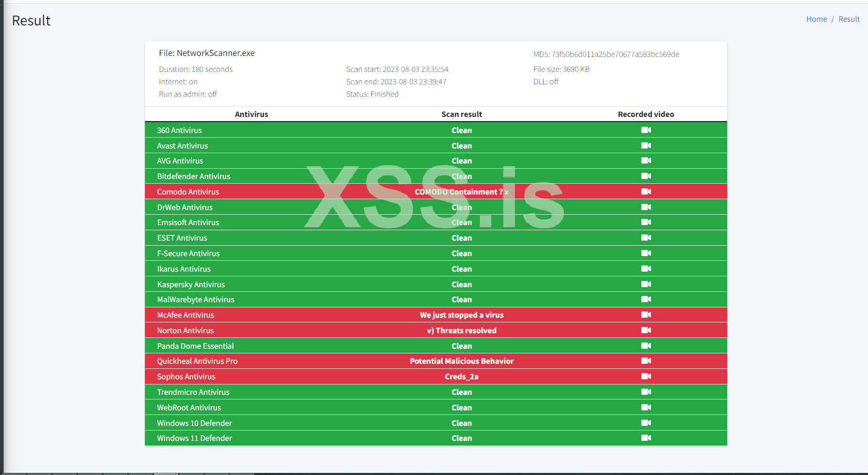
Task: Click the Bitdefender Antivirus name
Action: click(x=194, y=176)
